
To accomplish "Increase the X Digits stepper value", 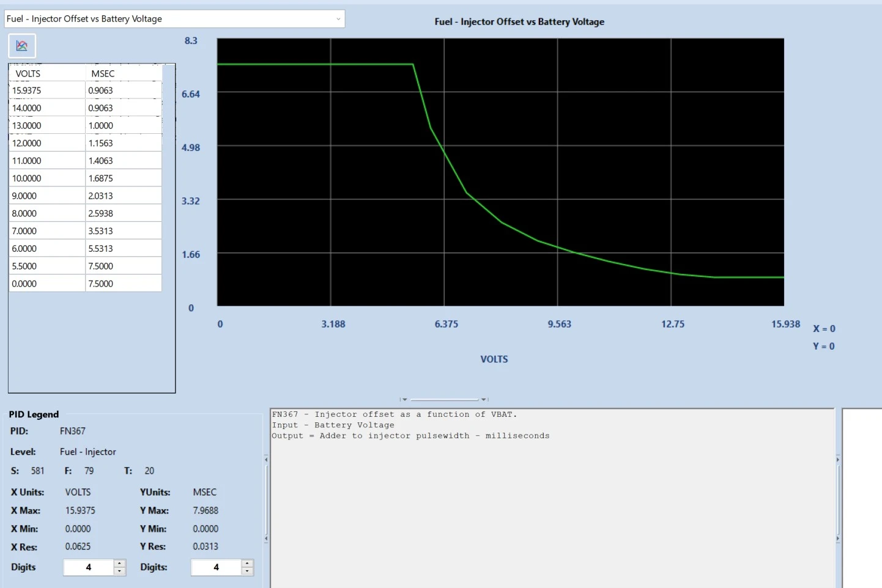I will click(x=120, y=563).
